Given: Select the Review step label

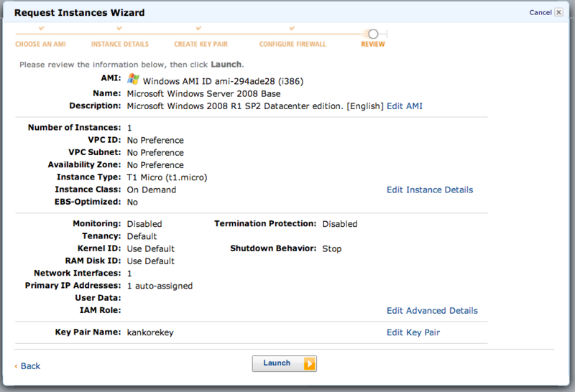Looking at the screenshot, I should coord(373,44).
